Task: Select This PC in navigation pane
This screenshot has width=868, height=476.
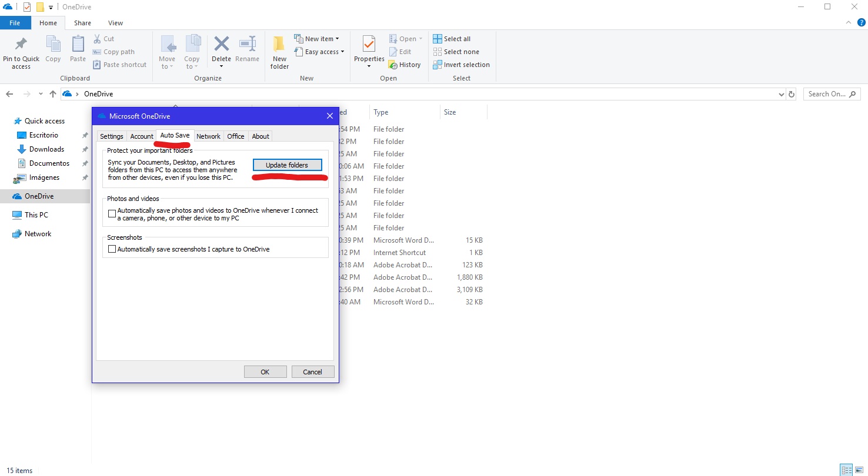Action: (36, 215)
